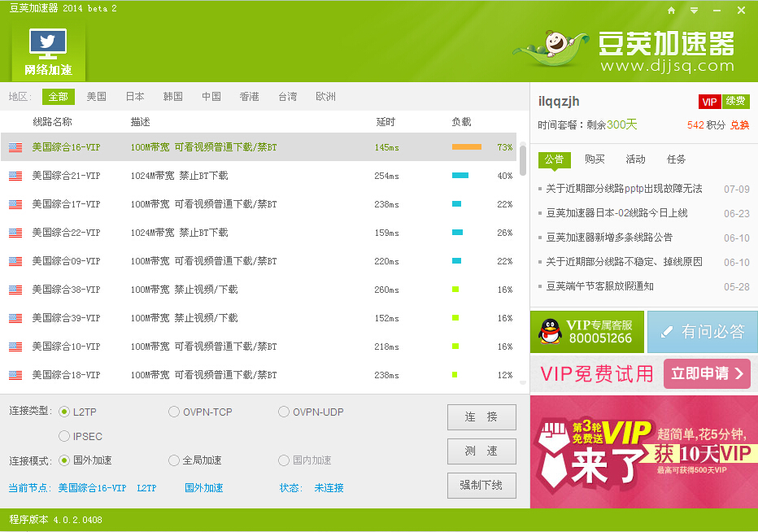The width and height of the screenshot is (758, 532).
Task: Switch to the 购买 tab
Action: coord(595,159)
